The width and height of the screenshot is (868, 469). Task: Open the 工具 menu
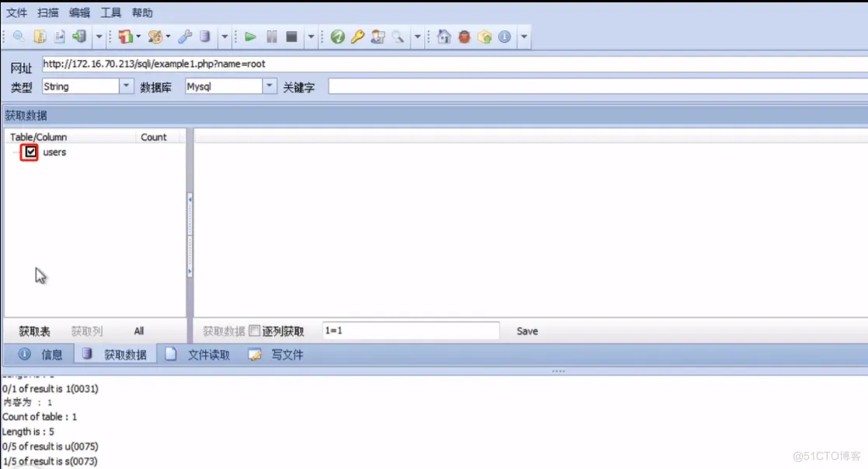pyautogui.click(x=110, y=12)
